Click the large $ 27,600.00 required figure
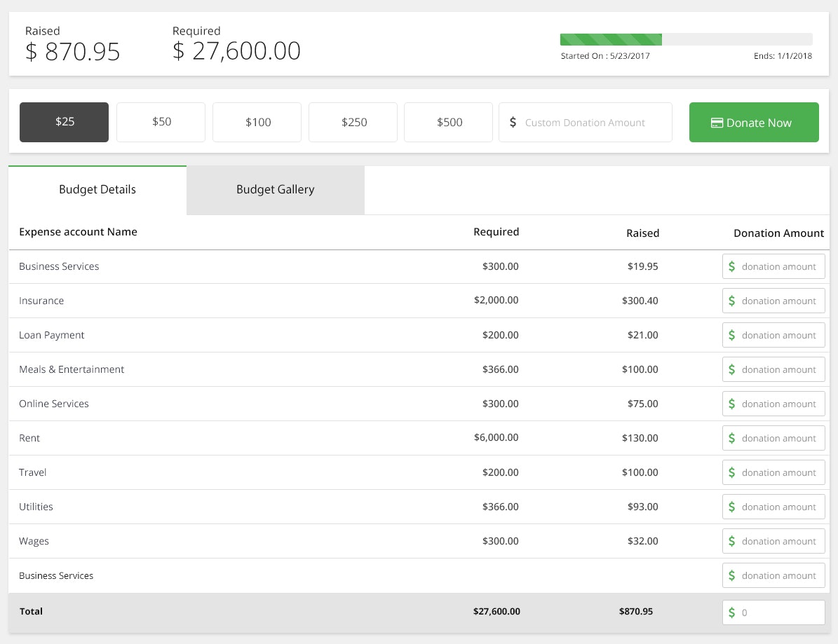Image resolution: width=838 pixels, height=644 pixels. tap(236, 51)
